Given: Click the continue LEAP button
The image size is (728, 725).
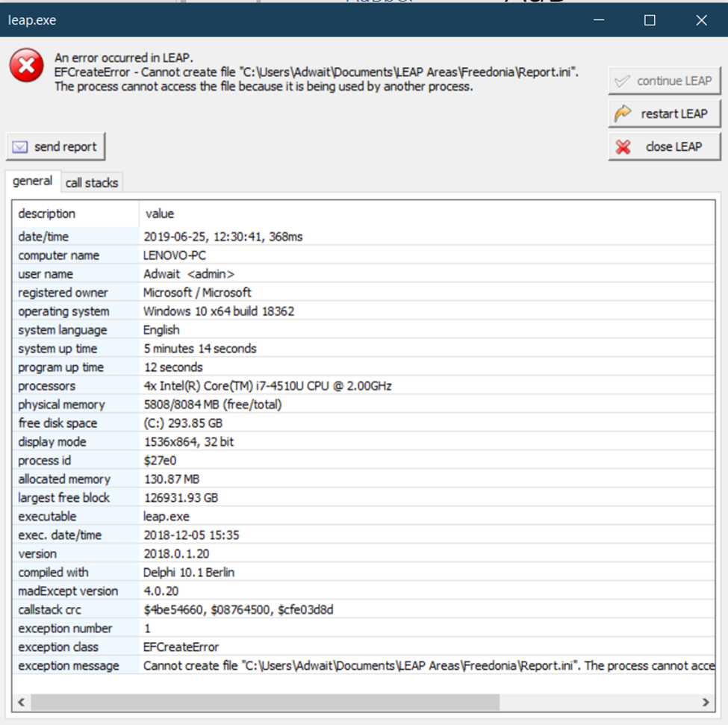Looking at the screenshot, I should (x=665, y=81).
